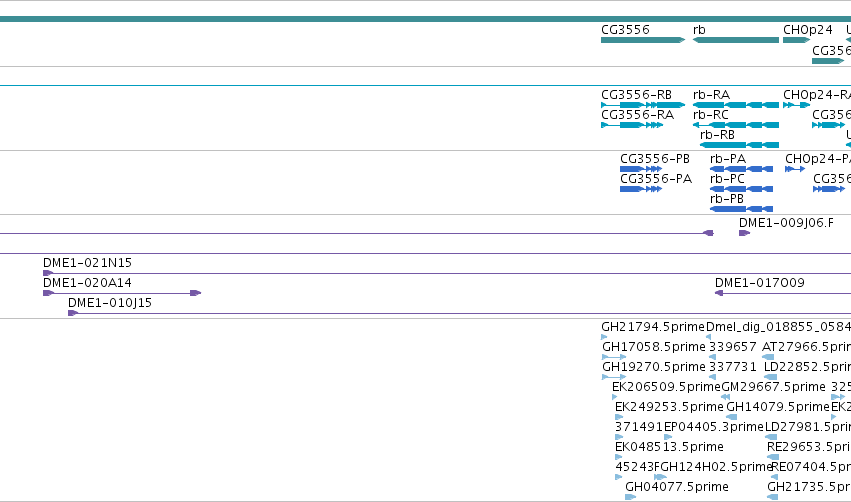Image resolution: width=851 pixels, height=502 pixels.
Task: Click the rb-PB protein glyph
Action: pyautogui.click(x=741, y=209)
